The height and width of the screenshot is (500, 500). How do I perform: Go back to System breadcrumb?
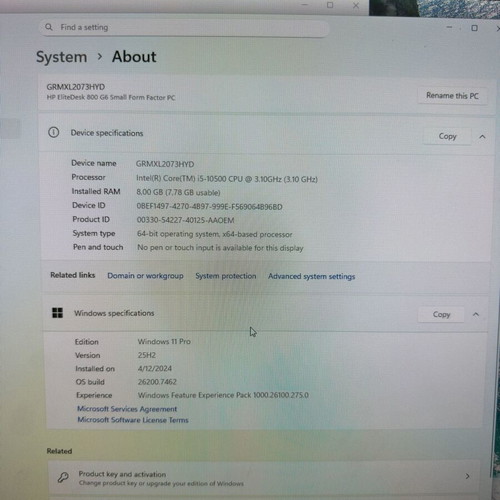(x=61, y=57)
